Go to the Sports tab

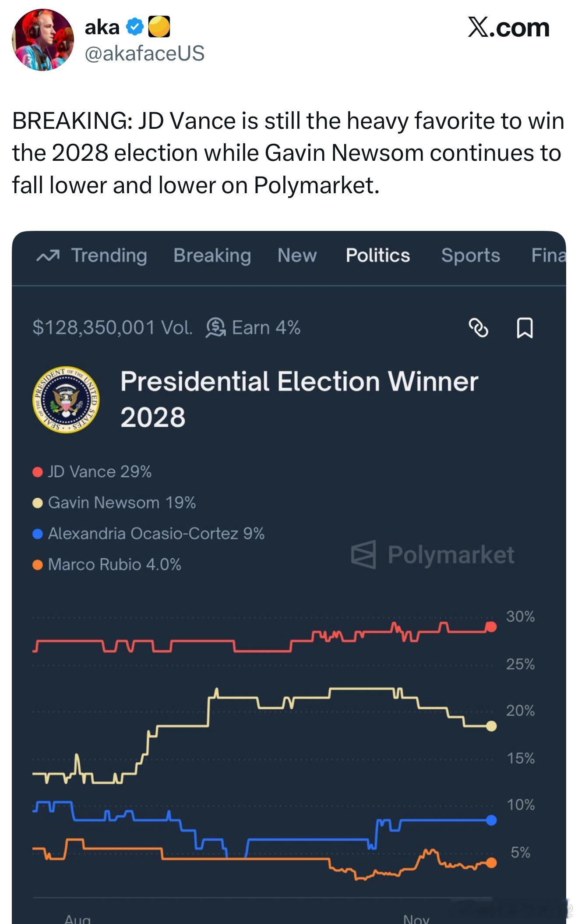pos(470,255)
